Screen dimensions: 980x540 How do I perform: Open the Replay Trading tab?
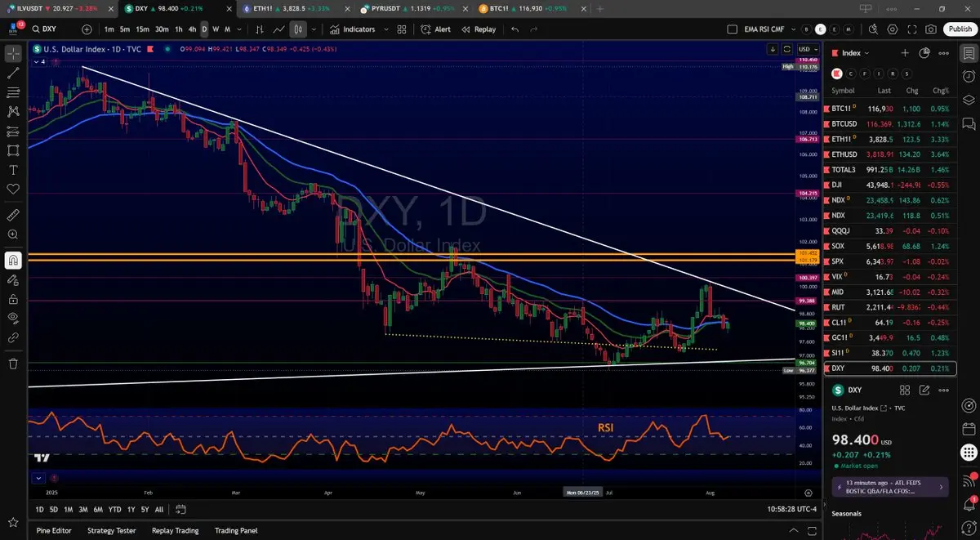pyautogui.click(x=175, y=530)
